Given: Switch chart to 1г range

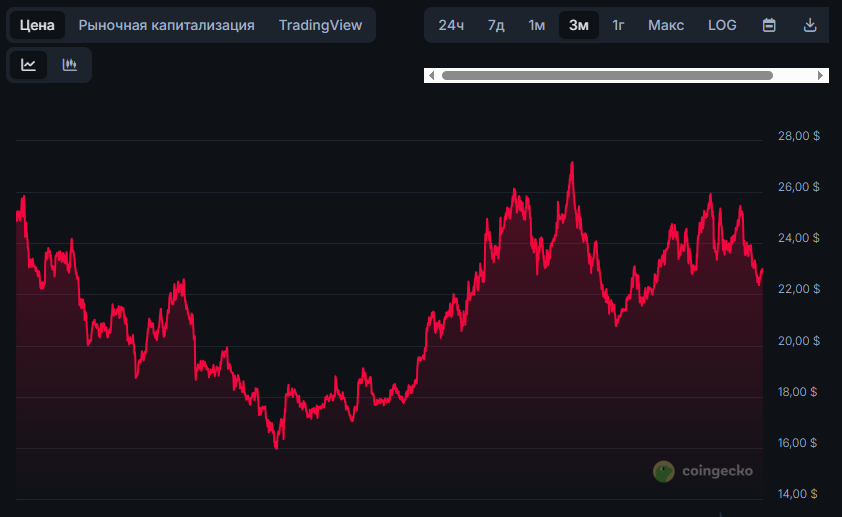Looking at the screenshot, I should coord(618,25).
